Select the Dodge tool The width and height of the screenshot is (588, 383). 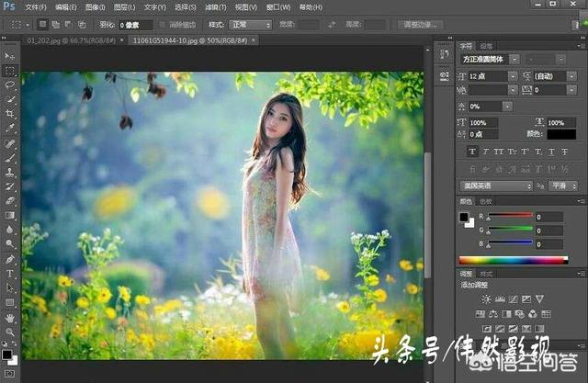point(9,244)
